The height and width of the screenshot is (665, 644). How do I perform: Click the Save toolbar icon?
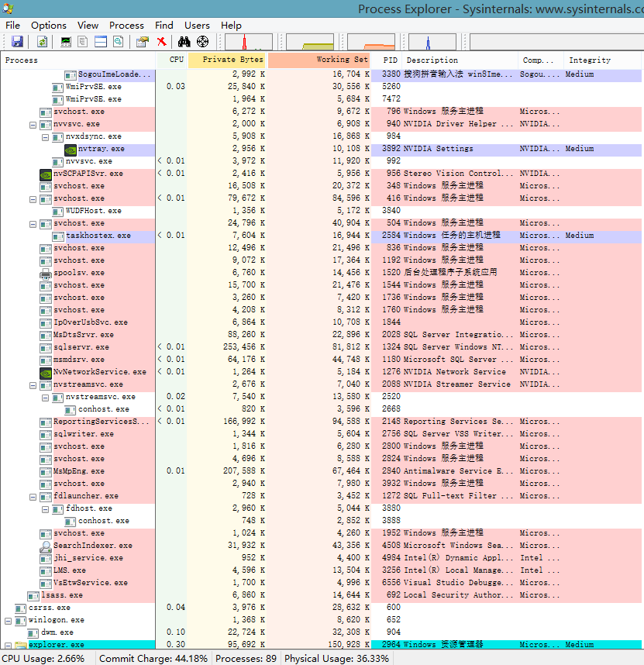coord(17,41)
